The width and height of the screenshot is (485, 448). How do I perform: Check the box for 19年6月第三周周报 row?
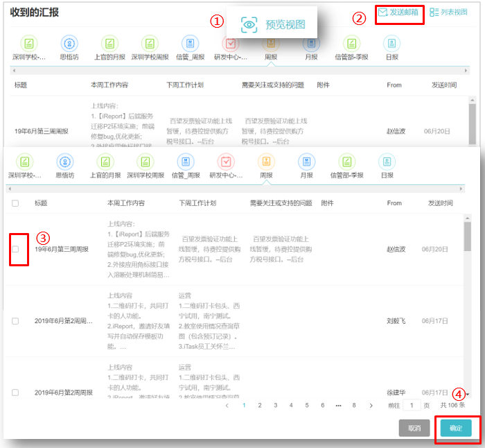point(15,249)
